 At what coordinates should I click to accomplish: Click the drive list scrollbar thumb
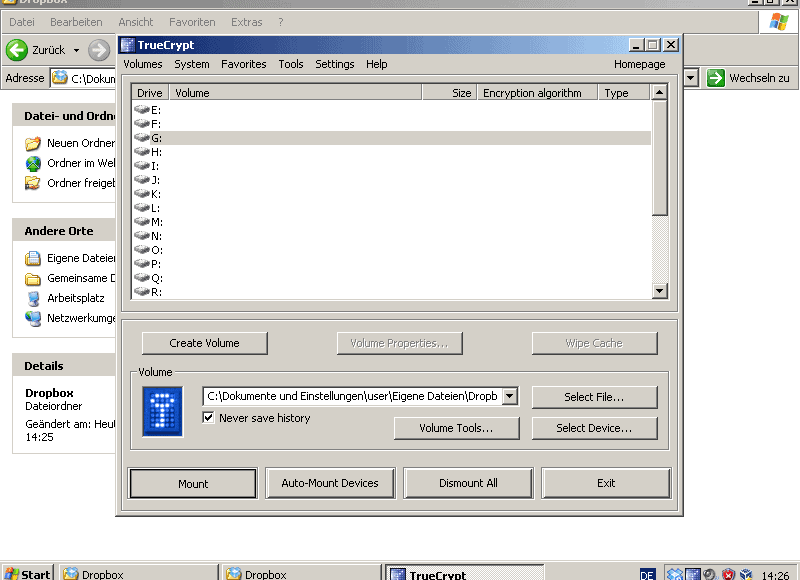(x=659, y=158)
